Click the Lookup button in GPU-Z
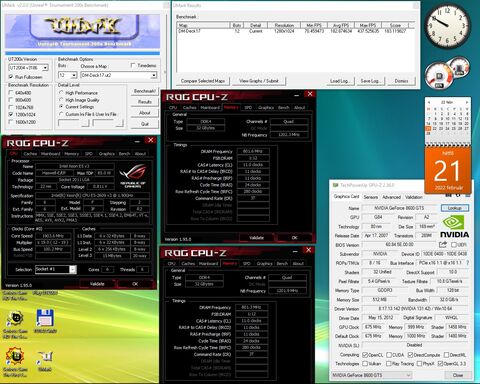The image size is (480, 384). tap(455, 208)
